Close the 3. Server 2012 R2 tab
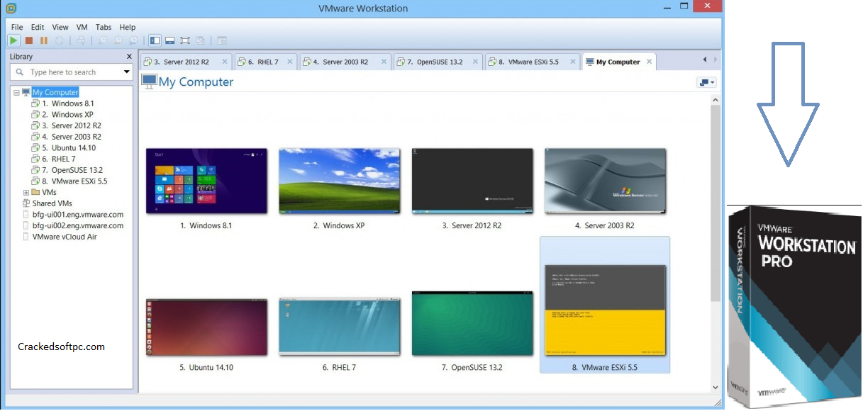868x411 pixels. 224,62
